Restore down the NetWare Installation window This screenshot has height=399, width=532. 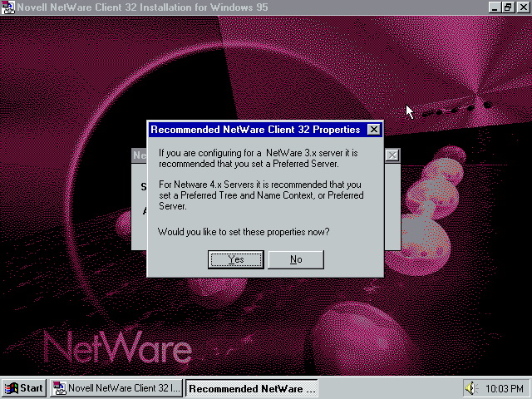[508, 7]
